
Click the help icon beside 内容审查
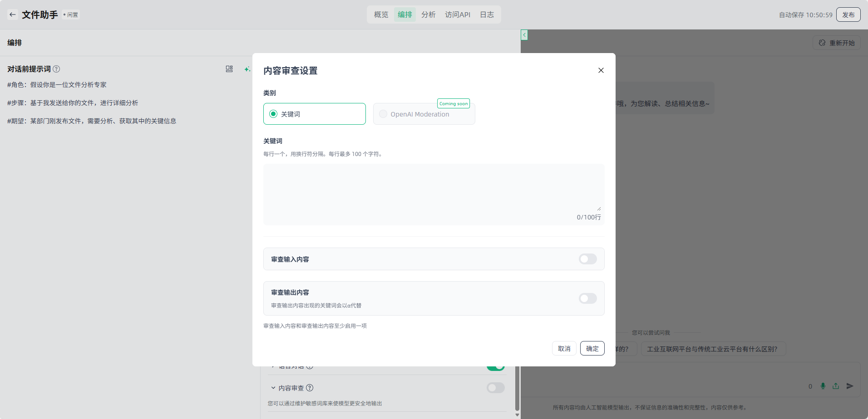(310, 388)
